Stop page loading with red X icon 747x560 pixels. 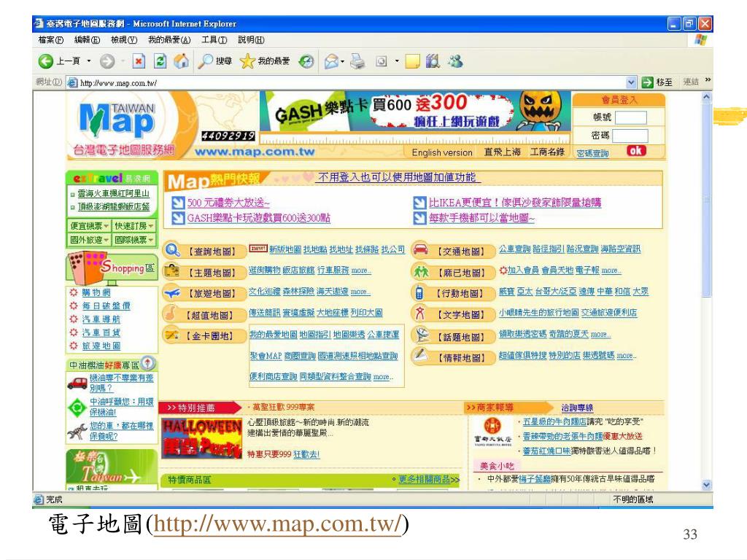(139, 61)
